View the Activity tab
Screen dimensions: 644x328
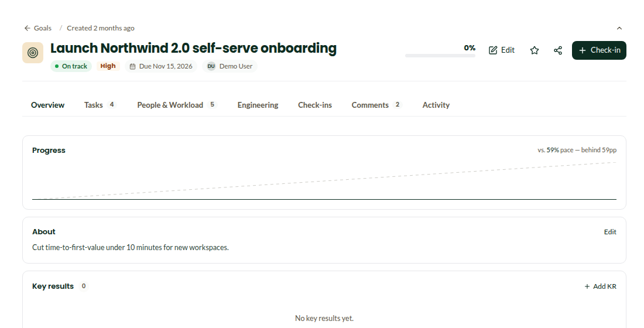pyautogui.click(x=436, y=105)
